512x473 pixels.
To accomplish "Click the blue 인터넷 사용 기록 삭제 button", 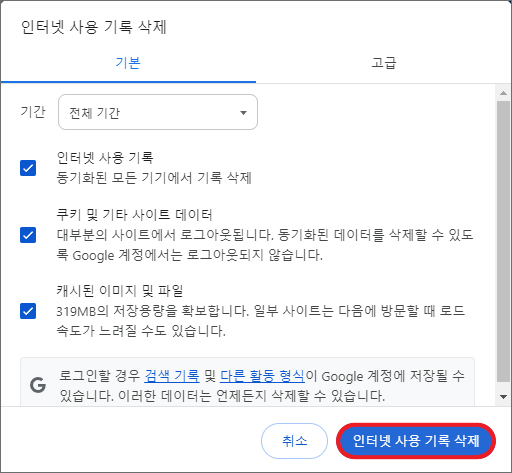I will point(416,441).
